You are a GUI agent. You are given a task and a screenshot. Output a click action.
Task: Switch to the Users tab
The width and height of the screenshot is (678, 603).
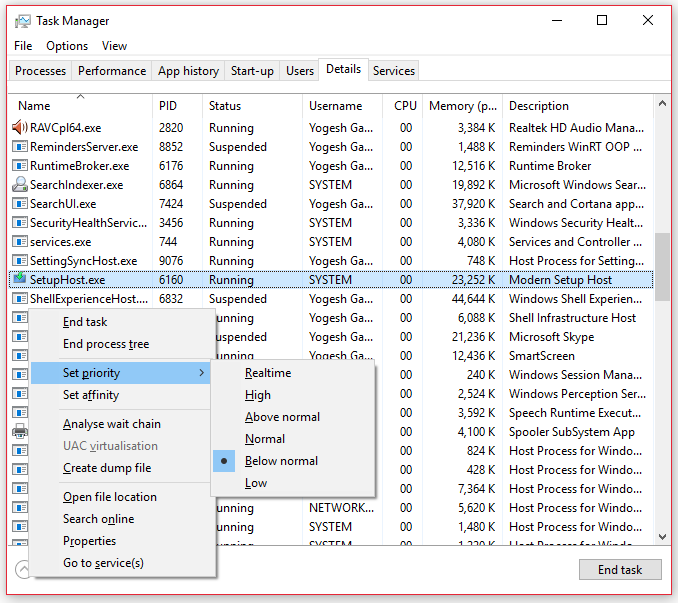[x=300, y=71]
